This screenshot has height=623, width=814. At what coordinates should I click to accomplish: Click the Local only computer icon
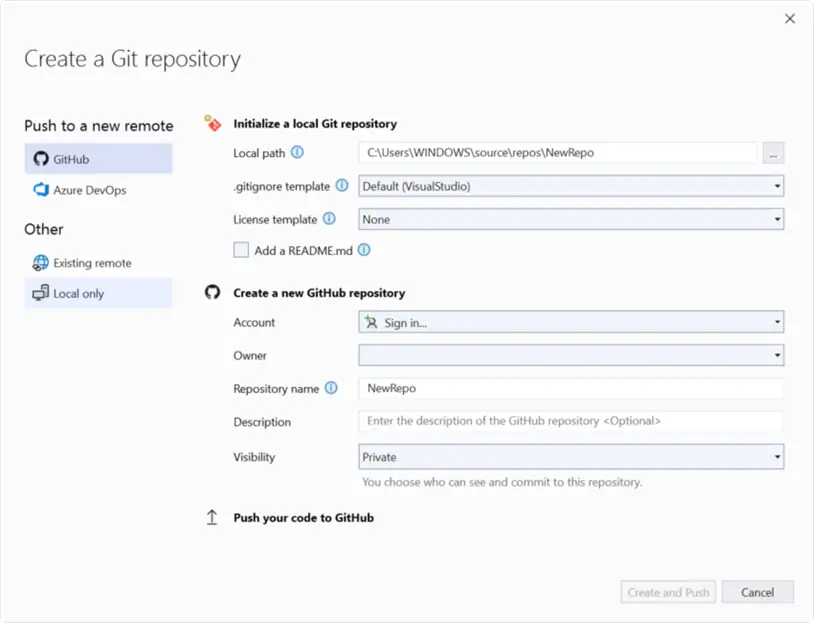pyautogui.click(x=41, y=293)
